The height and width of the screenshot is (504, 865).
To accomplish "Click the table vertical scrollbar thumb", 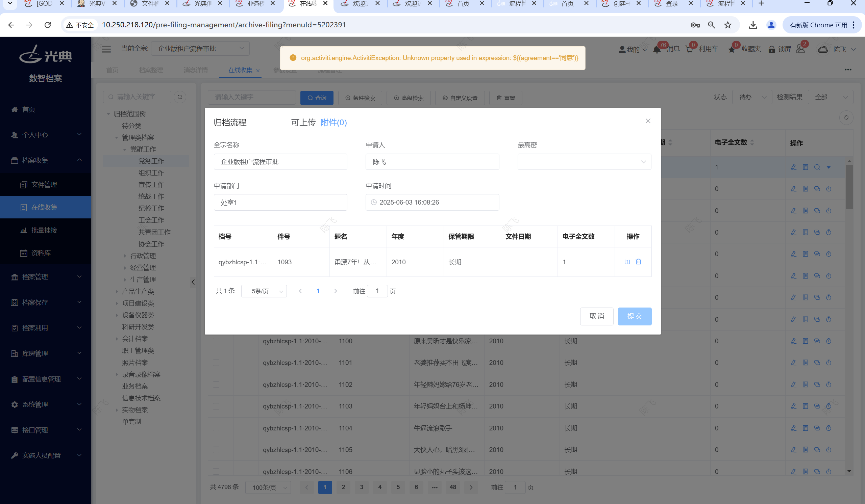I will pyautogui.click(x=849, y=188).
